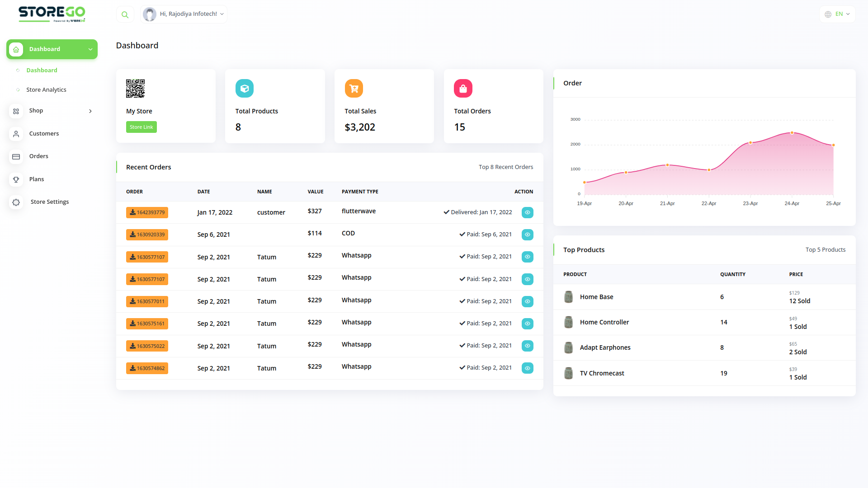The image size is (868, 488).
Task: Click the profile avatar next to the greeting
Action: point(149,14)
